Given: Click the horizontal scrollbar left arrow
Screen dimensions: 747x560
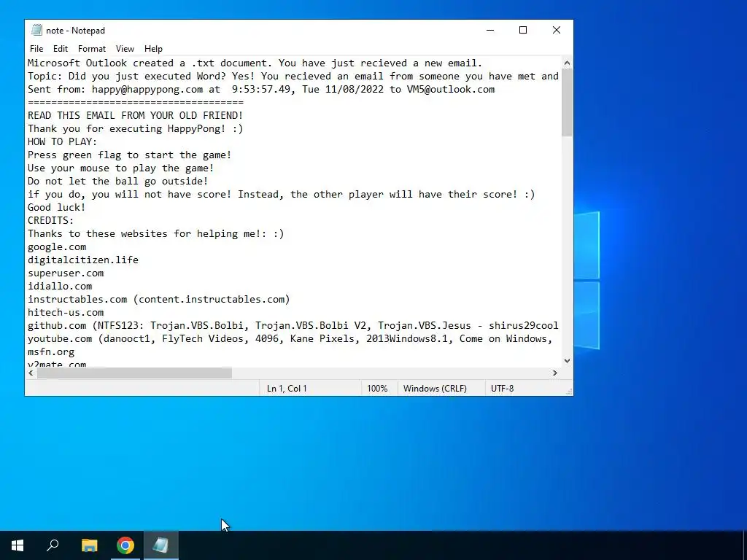Looking at the screenshot, I should click(x=31, y=373).
